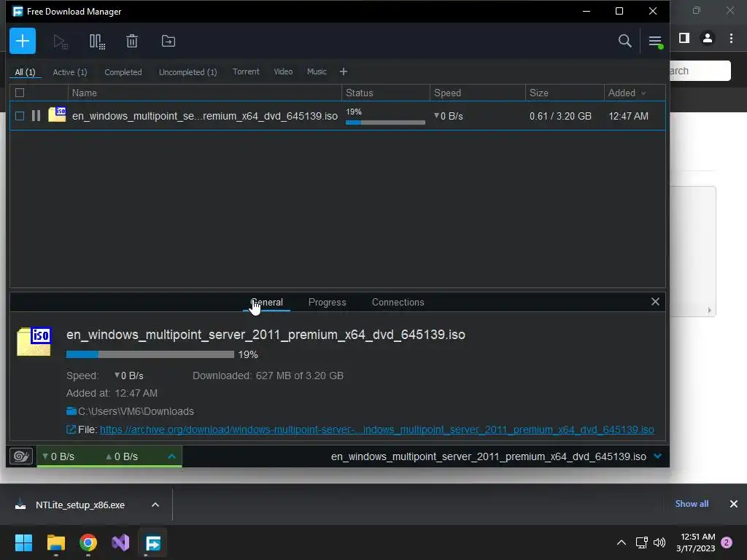Toggle Chrome side panel icon

coord(684,38)
